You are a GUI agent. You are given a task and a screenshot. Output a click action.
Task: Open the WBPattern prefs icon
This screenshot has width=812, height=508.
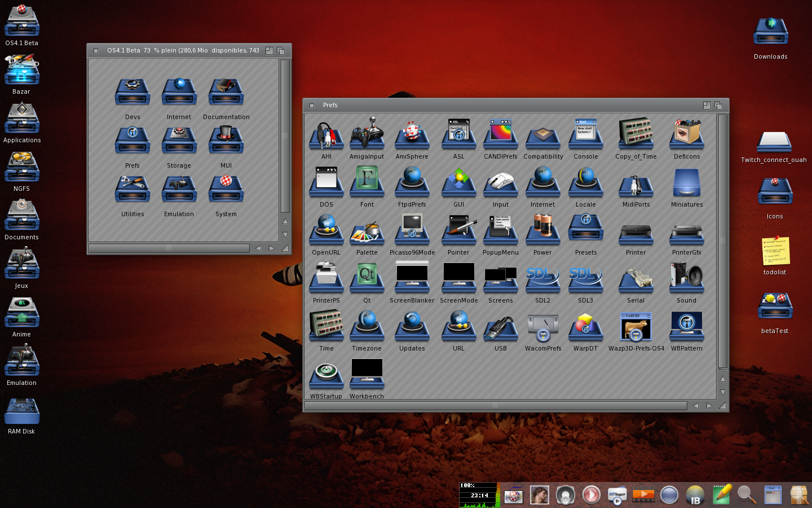tap(686, 327)
